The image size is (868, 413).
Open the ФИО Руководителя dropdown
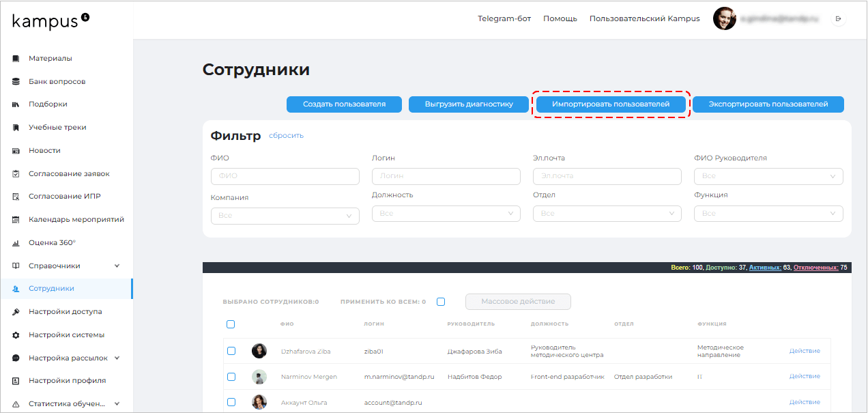(x=768, y=176)
